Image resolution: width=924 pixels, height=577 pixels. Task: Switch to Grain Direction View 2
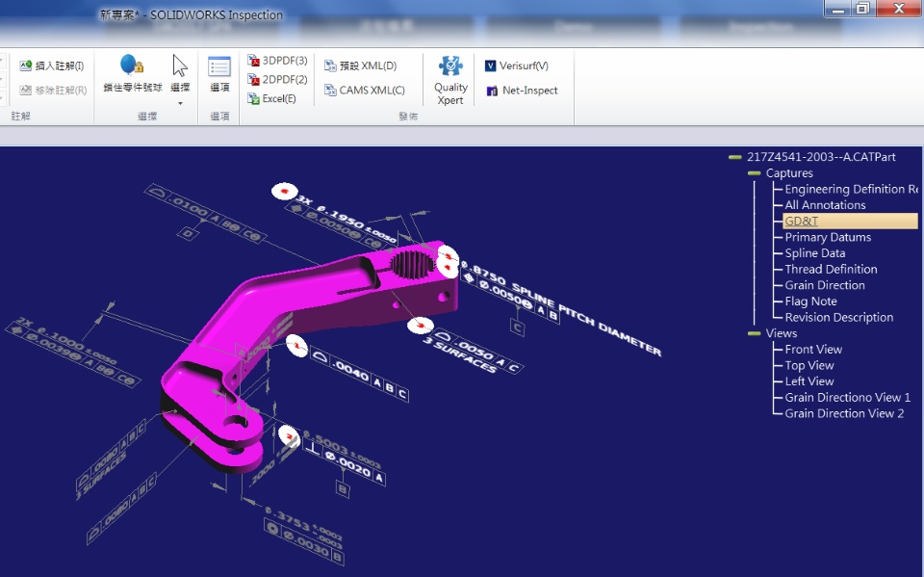tap(844, 413)
